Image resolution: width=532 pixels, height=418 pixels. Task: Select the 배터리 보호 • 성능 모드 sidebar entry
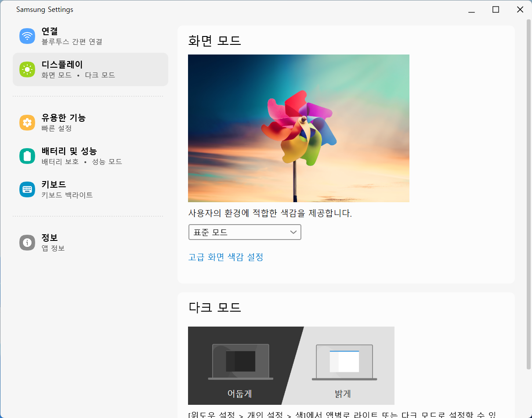pos(82,162)
